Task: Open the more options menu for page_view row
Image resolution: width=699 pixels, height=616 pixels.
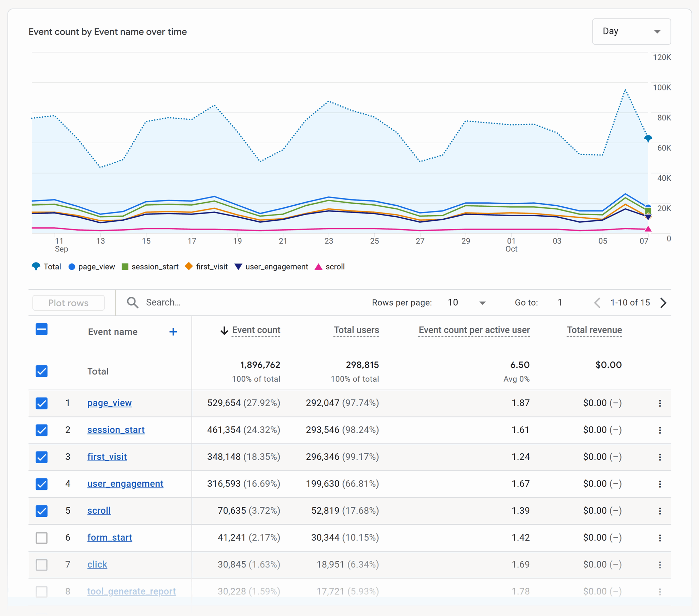Action: click(660, 403)
